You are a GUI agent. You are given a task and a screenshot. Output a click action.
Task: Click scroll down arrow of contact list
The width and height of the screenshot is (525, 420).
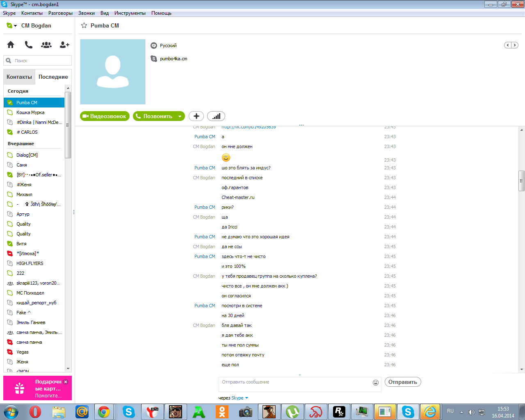[x=68, y=369]
